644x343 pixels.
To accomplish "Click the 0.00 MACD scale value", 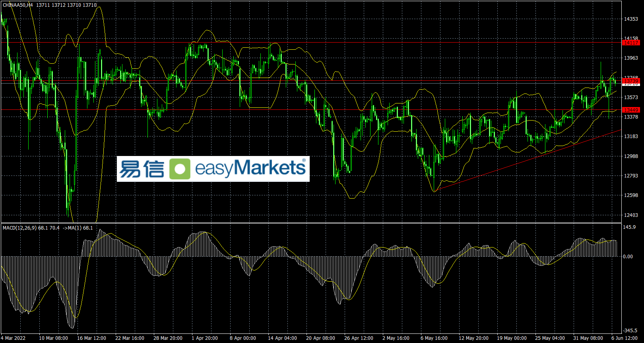I will [x=628, y=257].
